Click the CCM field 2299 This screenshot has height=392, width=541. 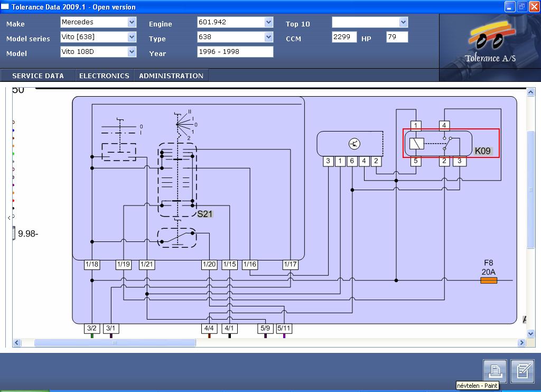[x=344, y=37]
